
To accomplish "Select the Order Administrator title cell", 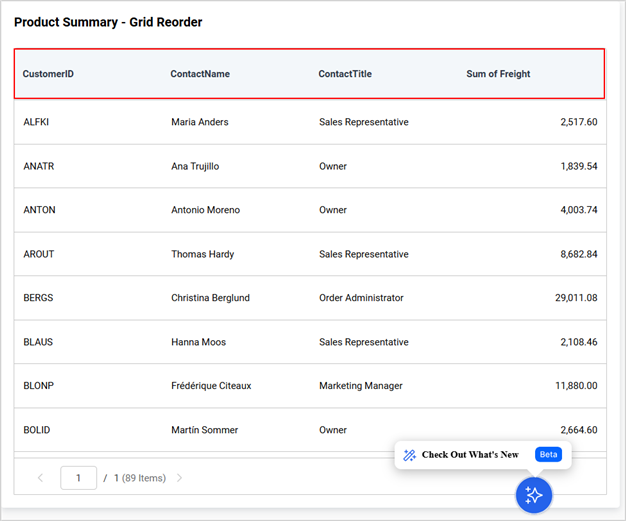I will click(x=361, y=298).
